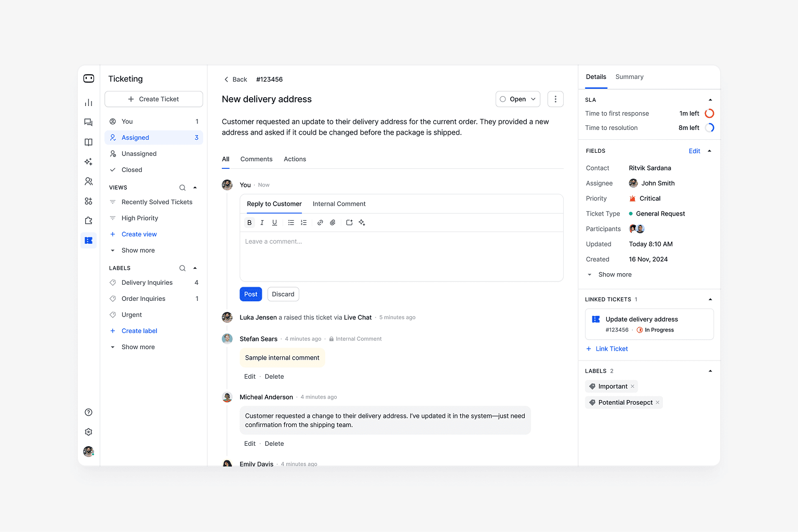
Task: Select the active ticketing sidebar icon
Action: coord(88,241)
